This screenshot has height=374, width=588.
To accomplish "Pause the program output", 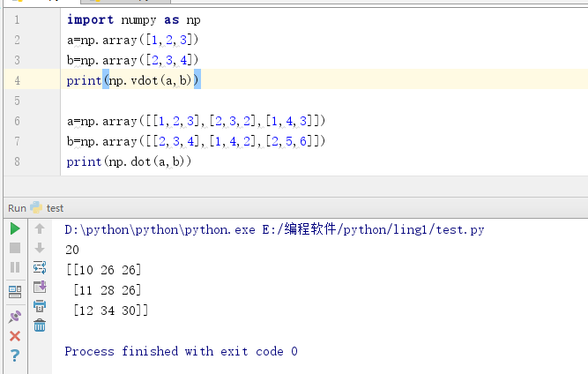I will coord(15,267).
